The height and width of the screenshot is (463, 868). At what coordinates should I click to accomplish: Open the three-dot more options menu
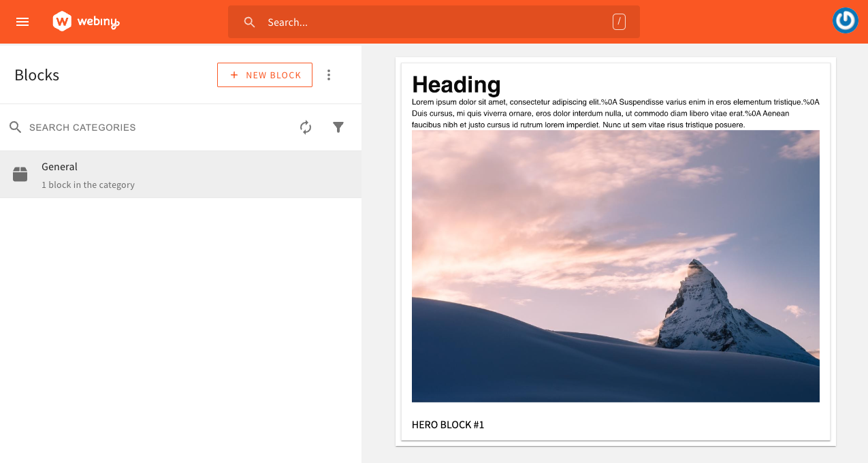(329, 75)
